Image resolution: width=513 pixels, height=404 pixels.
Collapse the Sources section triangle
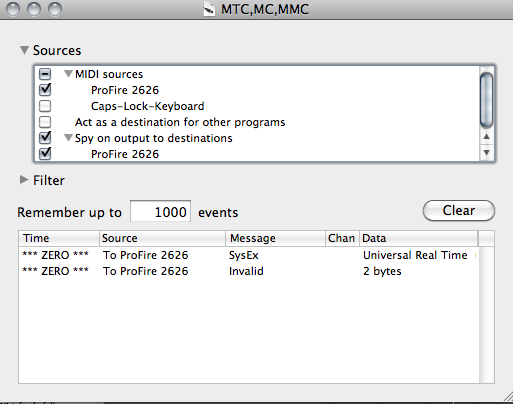(24, 50)
